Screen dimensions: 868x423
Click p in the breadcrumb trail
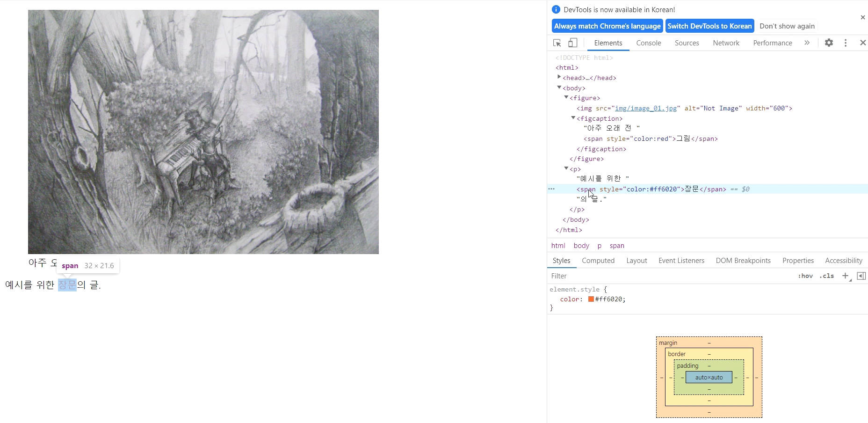(x=599, y=246)
